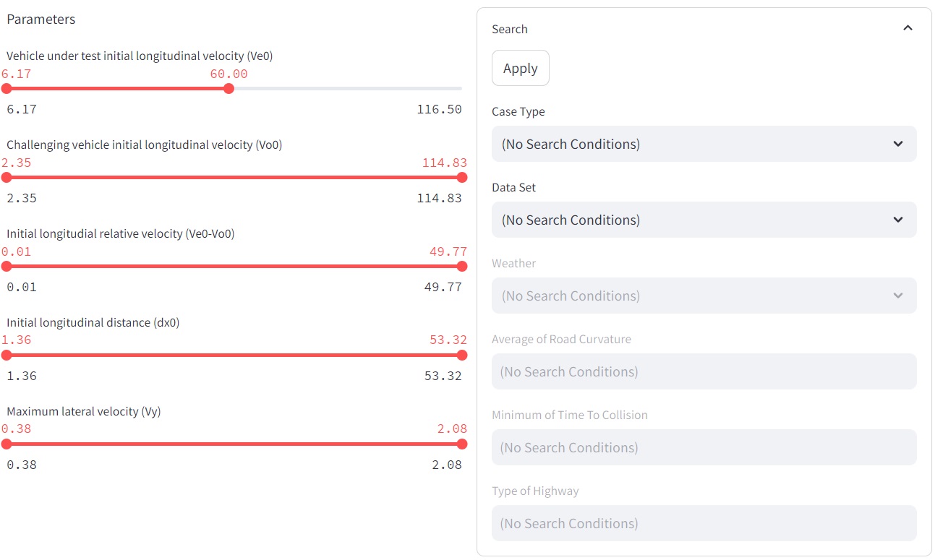Click the unfilled gray Ve0 slider track

tap(347, 88)
